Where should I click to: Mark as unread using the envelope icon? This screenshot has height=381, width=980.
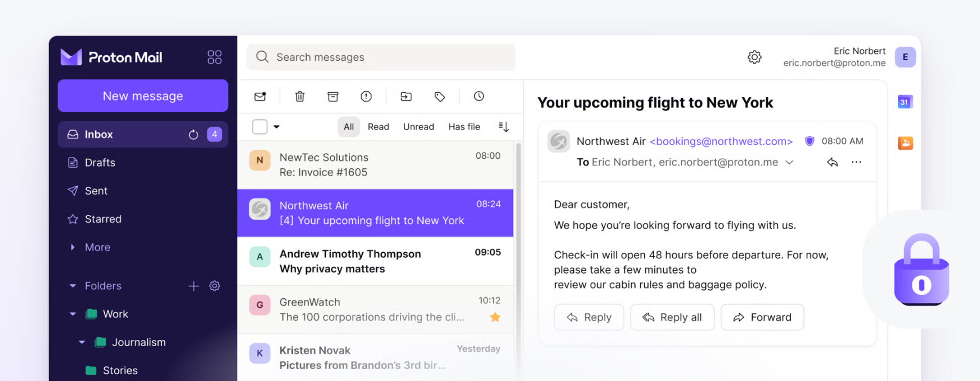coord(260,96)
